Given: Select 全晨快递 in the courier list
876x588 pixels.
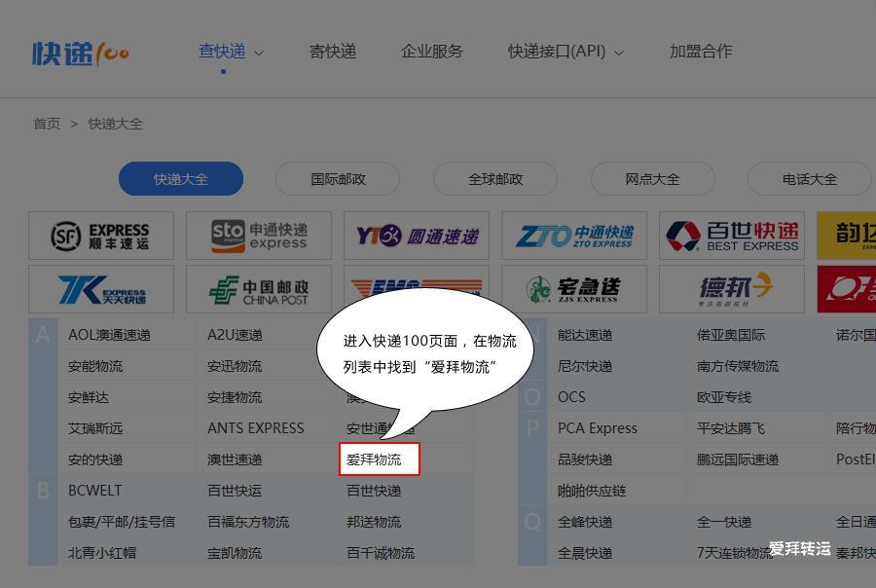Looking at the screenshot, I should tap(585, 553).
